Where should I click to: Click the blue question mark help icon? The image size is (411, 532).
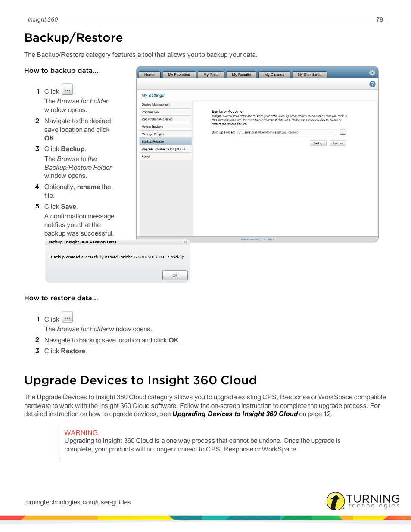(x=372, y=84)
